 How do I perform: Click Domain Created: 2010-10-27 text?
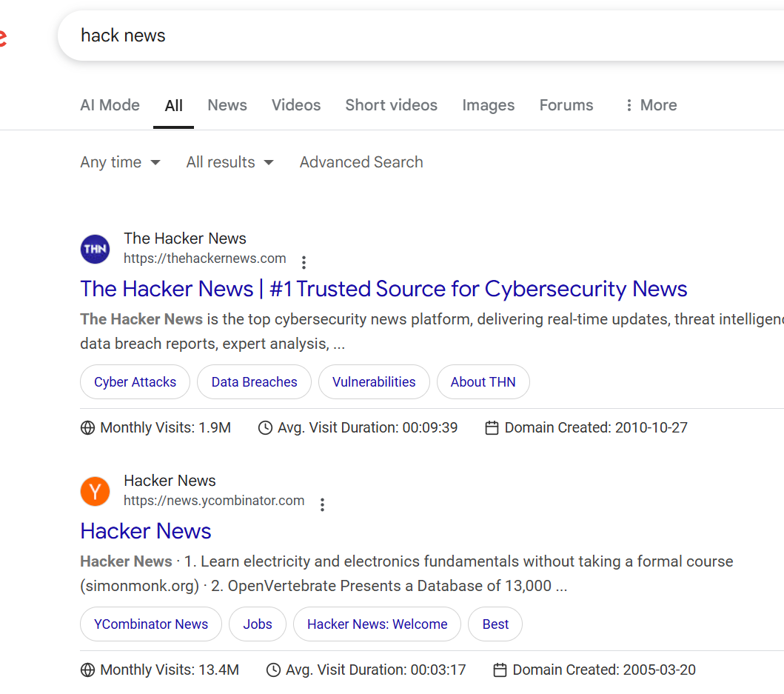pyautogui.click(x=596, y=428)
